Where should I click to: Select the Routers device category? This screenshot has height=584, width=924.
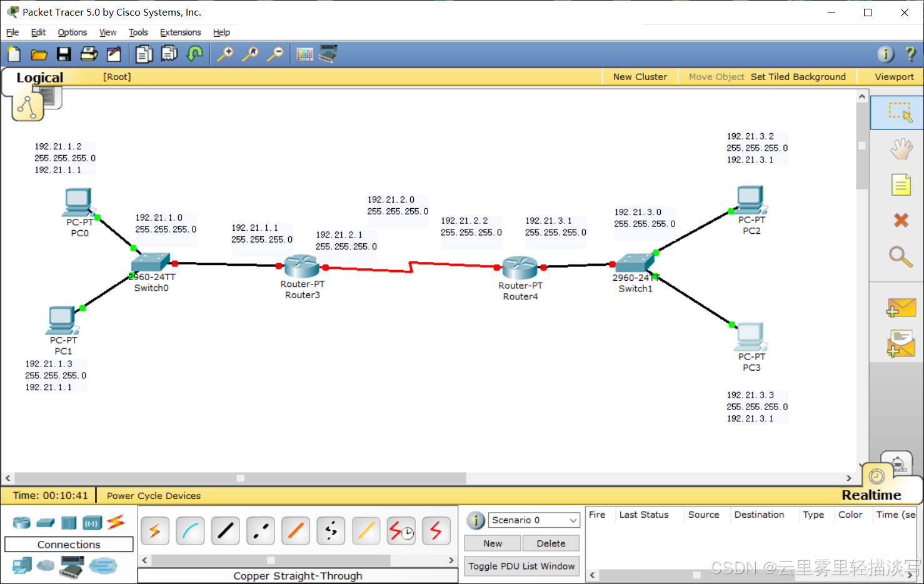(22, 523)
